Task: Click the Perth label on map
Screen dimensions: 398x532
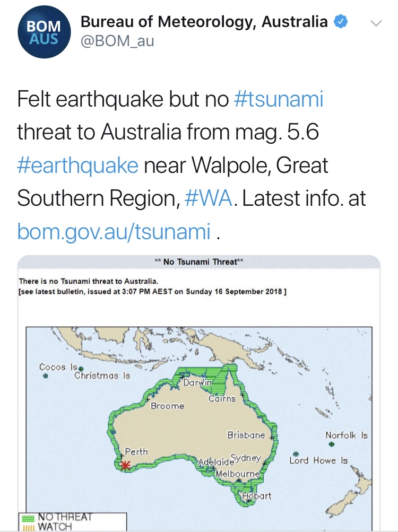Action: point(136,452)
